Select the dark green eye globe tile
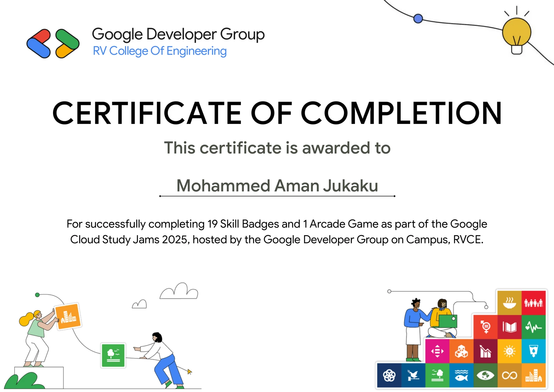 pos(485,375)
